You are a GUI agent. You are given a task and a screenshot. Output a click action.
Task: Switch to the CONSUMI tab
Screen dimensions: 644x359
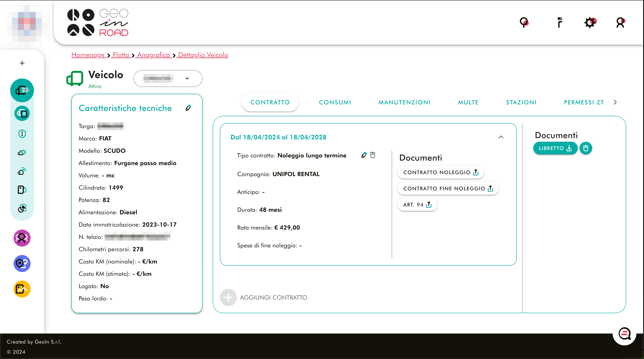(x=335, y=102)
